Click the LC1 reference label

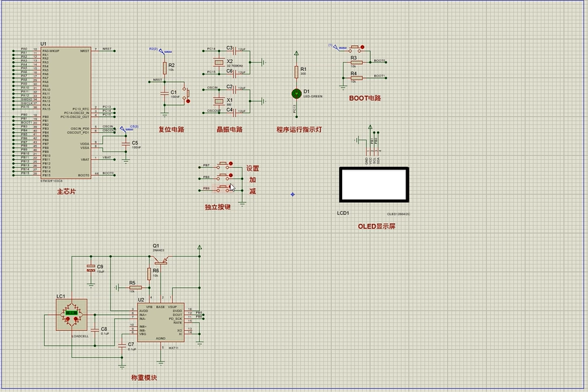pyautogui.click(x=60, y=296)
